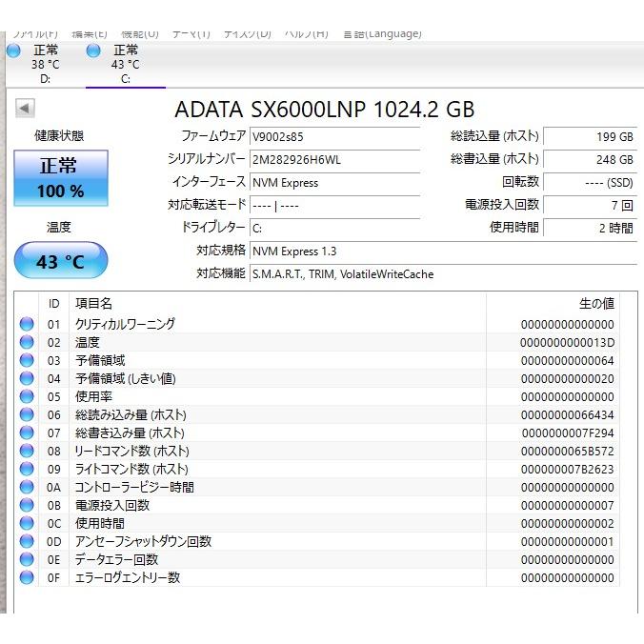Click status circle of コントローラービジー時間 row
Viewport: 644px width, 644px height.
(x=27, y=487)
